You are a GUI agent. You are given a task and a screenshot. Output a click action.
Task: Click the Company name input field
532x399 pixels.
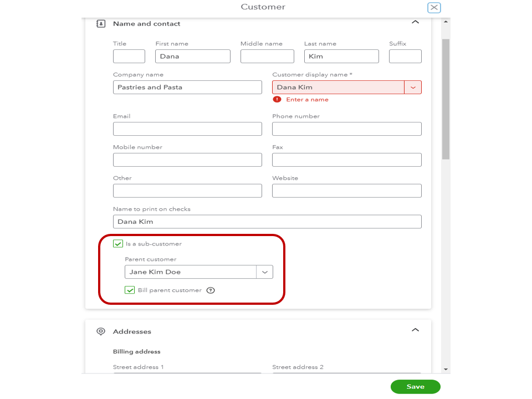(x=187, y=88)
